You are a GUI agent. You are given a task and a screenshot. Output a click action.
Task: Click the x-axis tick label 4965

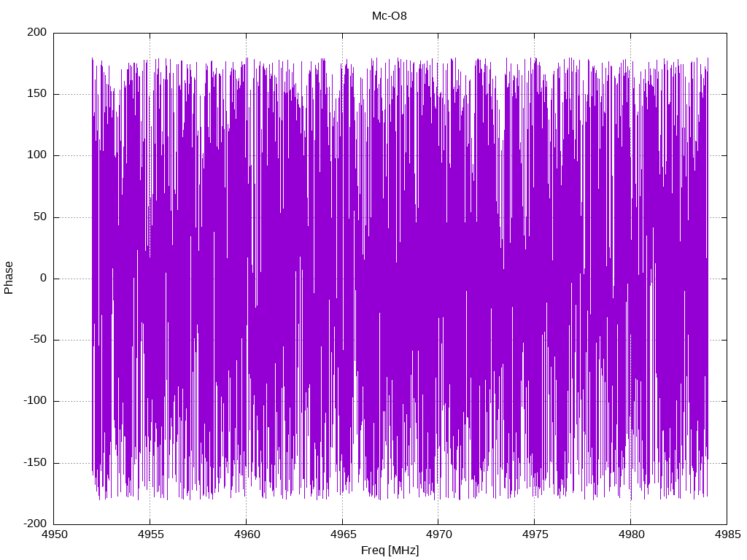(343, 534)
